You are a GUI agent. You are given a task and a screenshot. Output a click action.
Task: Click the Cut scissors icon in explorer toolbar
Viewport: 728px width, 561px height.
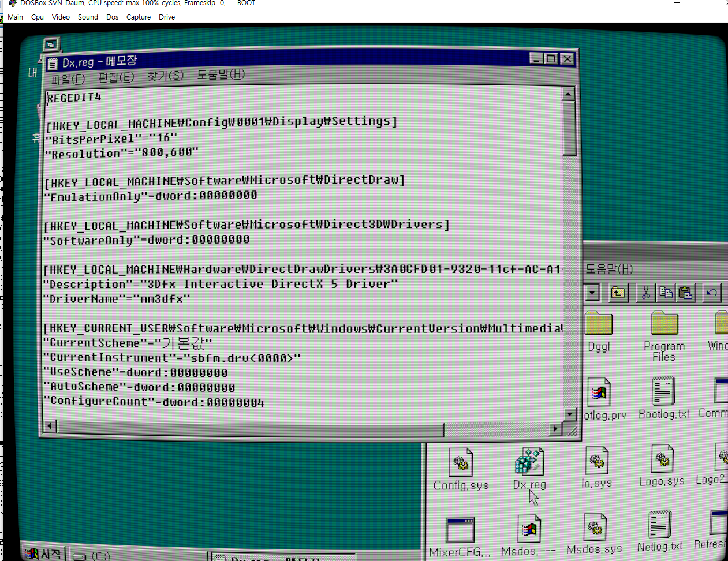point(646,293)
